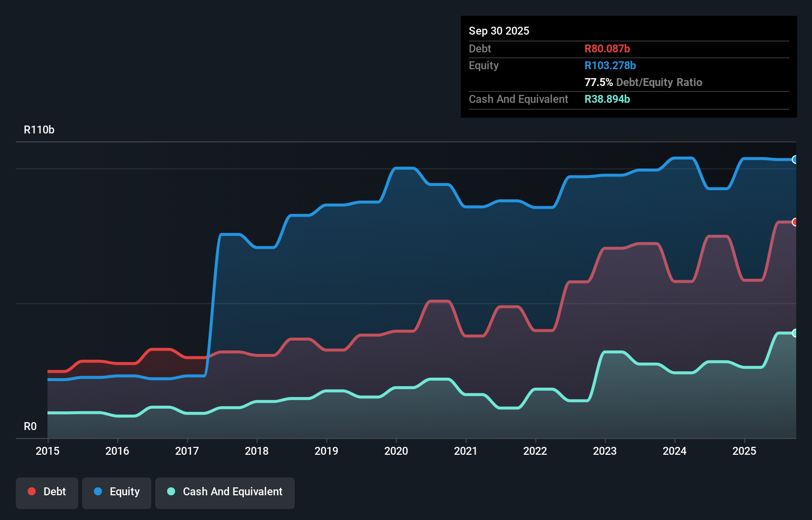Toggle the Equity series visibility

click(x=116, y=492)
